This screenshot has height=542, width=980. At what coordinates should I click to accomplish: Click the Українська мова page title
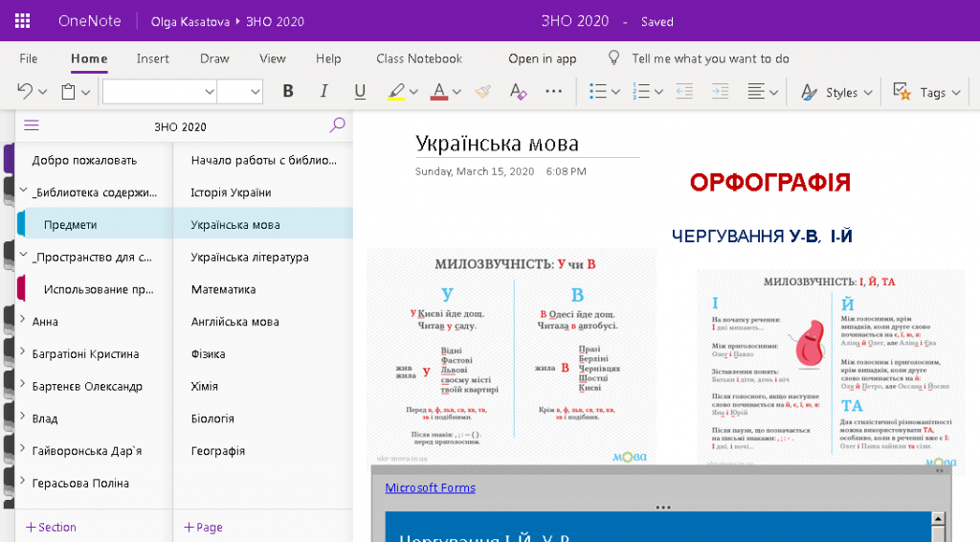click(x=498, y=143)
